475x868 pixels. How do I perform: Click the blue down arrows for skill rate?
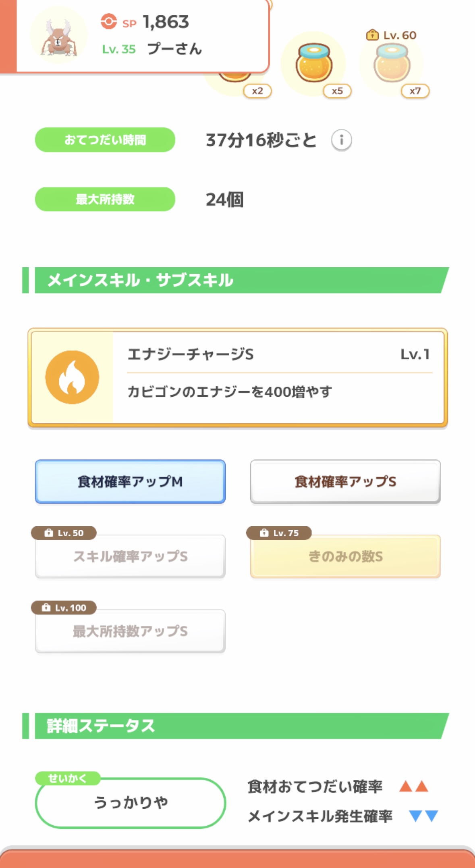[x=423, y=816]
